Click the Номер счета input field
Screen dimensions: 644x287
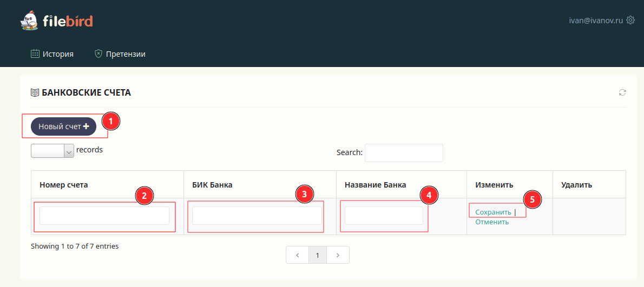(x=104, y=216)
